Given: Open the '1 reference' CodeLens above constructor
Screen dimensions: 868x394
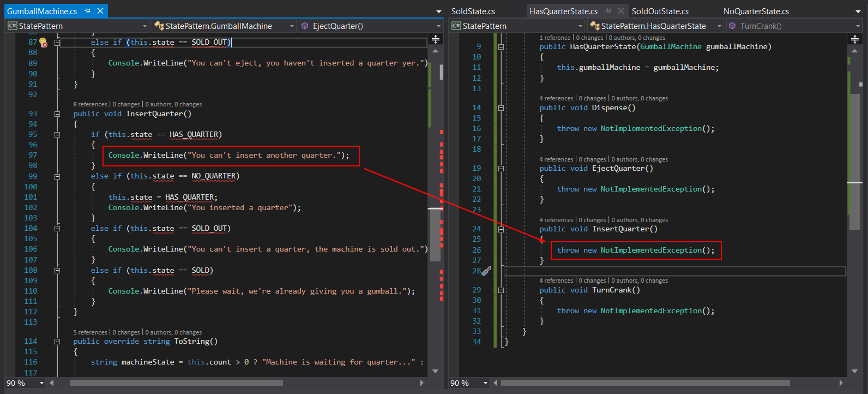Looking at the screenshot, I should tap(555, 38).
